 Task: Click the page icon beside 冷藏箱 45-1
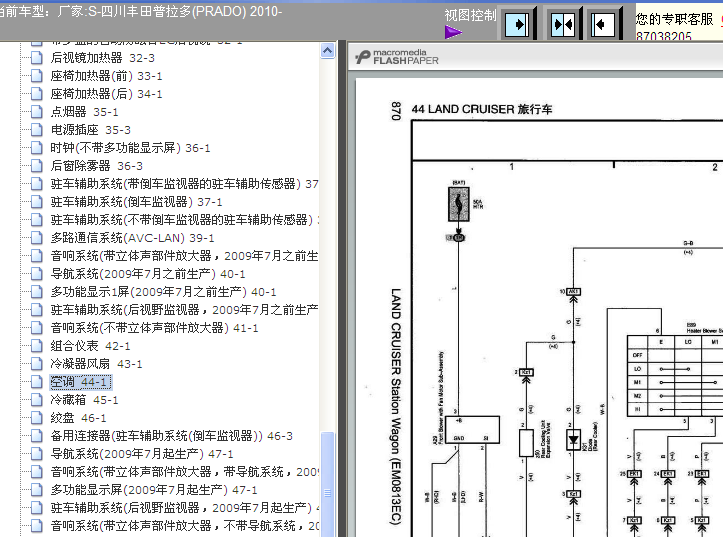click(x=36, y=400)
